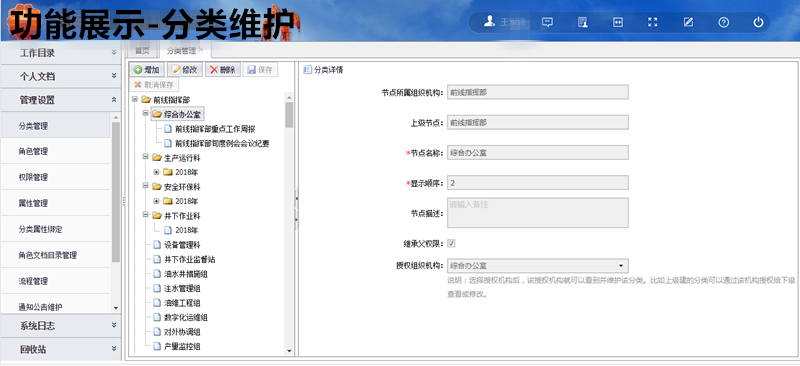Close the 分类管理 tab

tap(202, 50)
